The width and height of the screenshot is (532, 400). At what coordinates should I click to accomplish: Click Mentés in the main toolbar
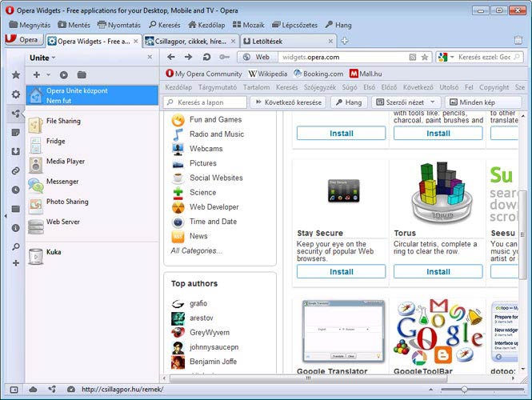(x=74, y=25)
